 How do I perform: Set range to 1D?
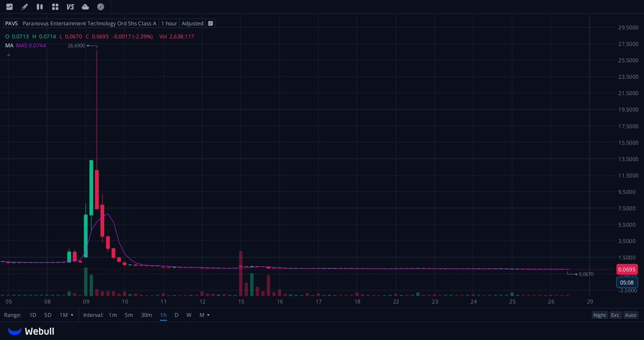[x=33, y=315]
